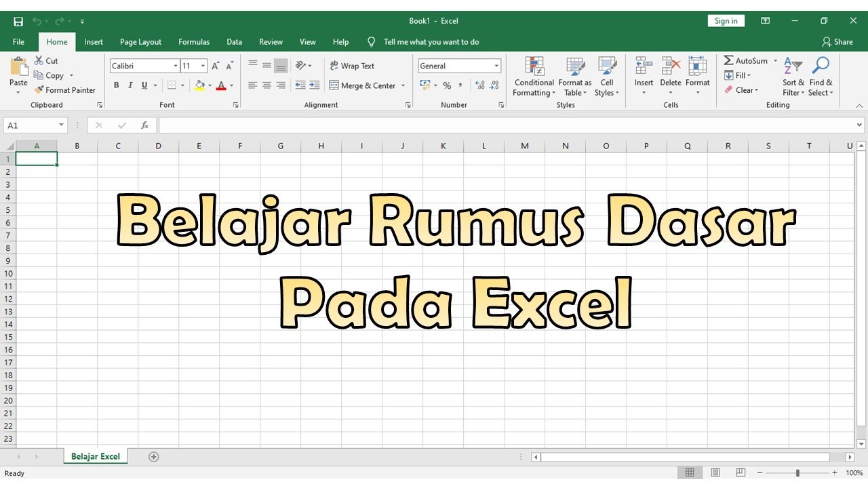
Task: Click the Sign in button
Action: (726, 21)
